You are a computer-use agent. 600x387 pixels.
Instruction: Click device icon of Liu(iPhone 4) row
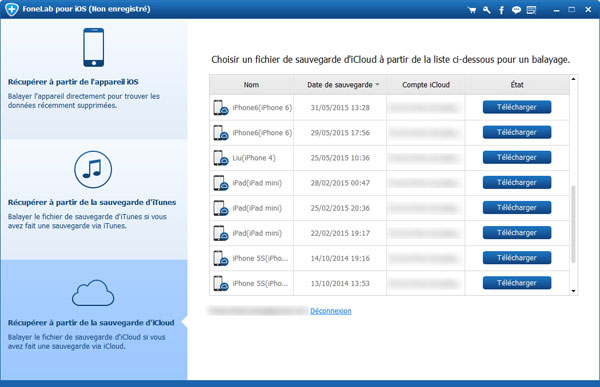click(x=221, y=158)
